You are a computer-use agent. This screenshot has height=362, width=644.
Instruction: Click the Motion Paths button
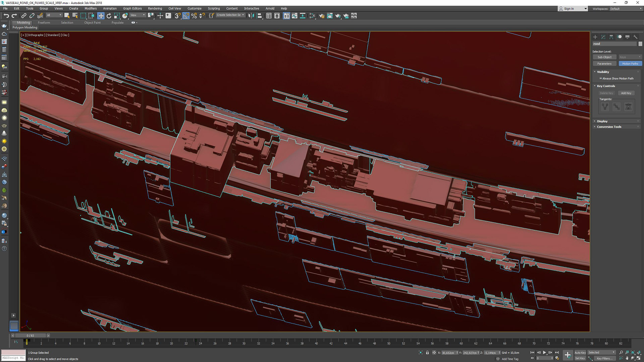[x=630, y=64]
